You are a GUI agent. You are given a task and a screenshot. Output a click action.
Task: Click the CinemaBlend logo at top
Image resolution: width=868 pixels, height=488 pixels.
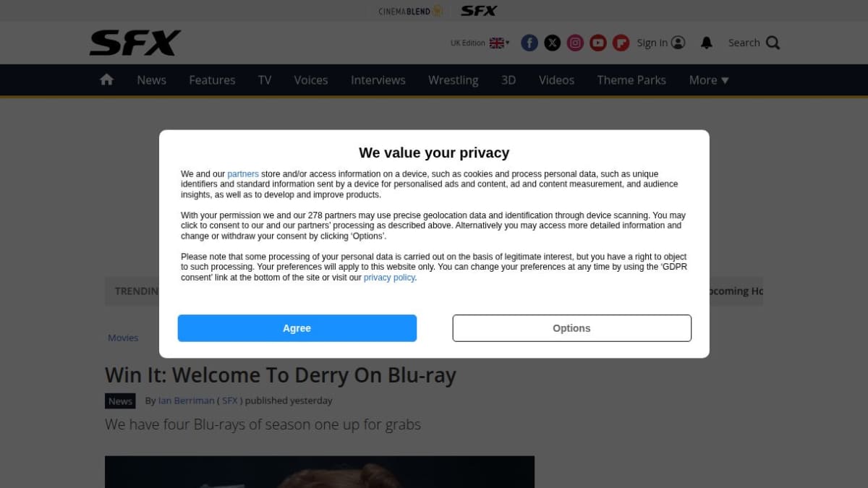[410, 11]
